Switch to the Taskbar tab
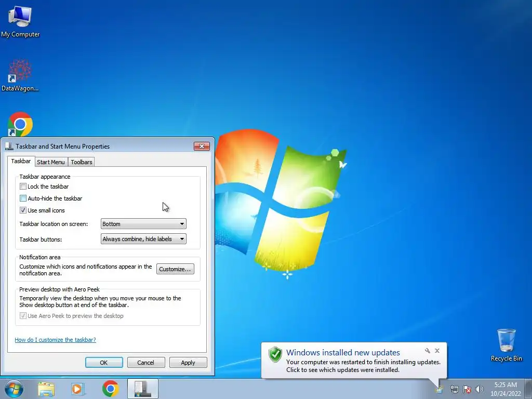 (x=21, y=161)
